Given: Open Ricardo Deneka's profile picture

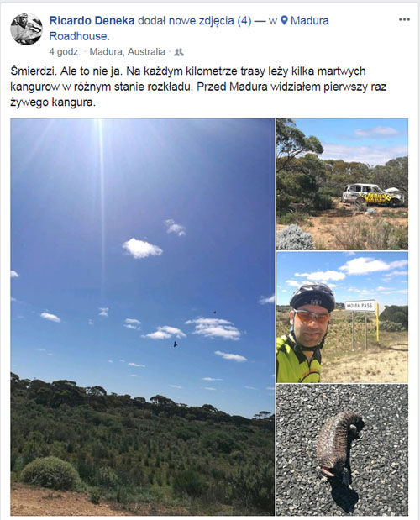Looking at the screenshot, I should coord(27,29).
